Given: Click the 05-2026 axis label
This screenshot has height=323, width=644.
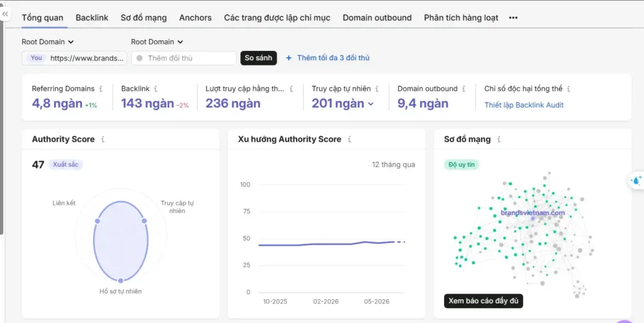Looking at the screenshot, I should click(377, 302).
